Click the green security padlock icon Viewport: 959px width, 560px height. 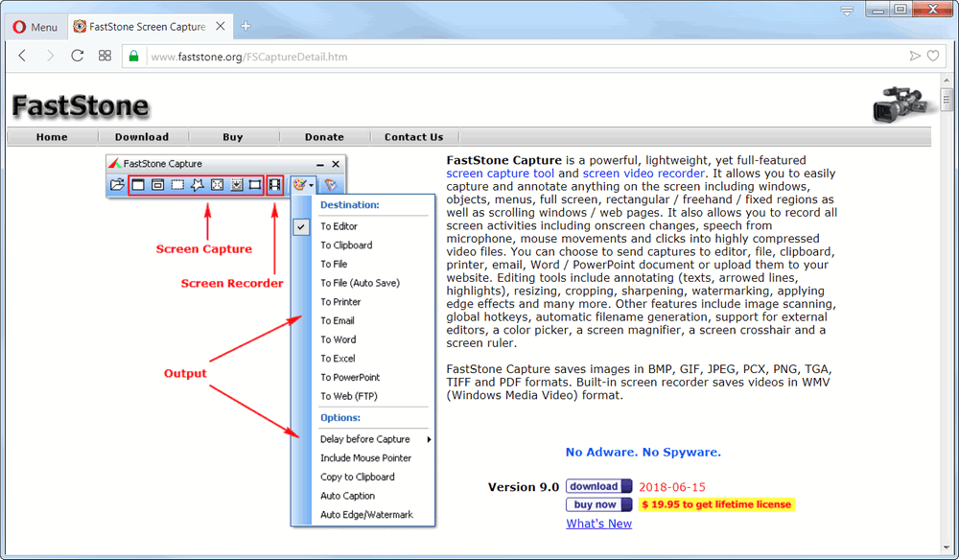pyautogui.click(x=134, y=57)
